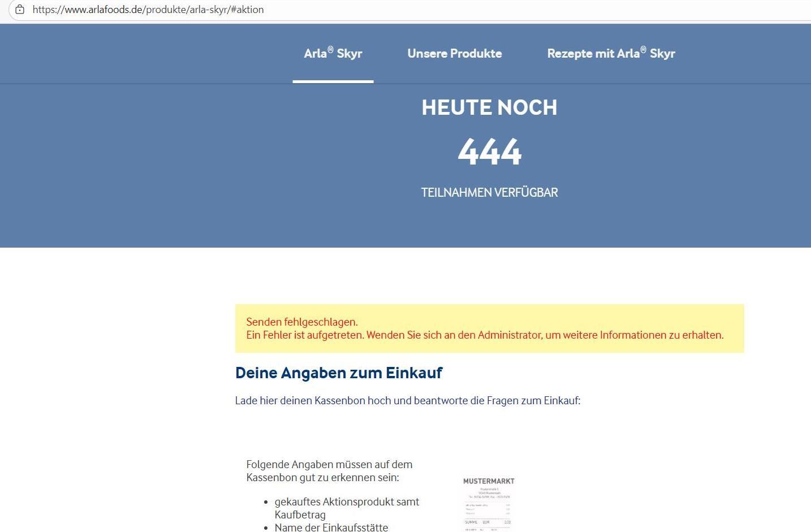Click the 444 remaining entries counter
This screenshot has height=532, width=811.
489,152
